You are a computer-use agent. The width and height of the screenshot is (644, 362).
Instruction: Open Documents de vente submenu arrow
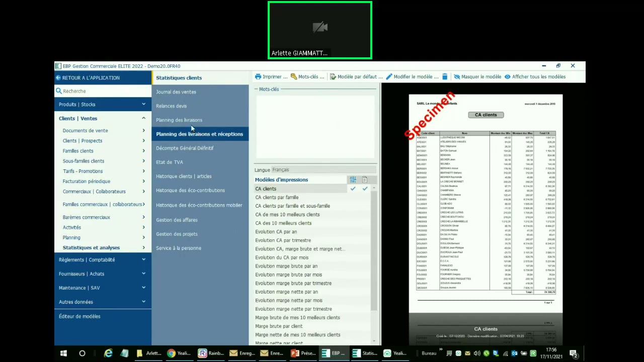coord(143,131)
